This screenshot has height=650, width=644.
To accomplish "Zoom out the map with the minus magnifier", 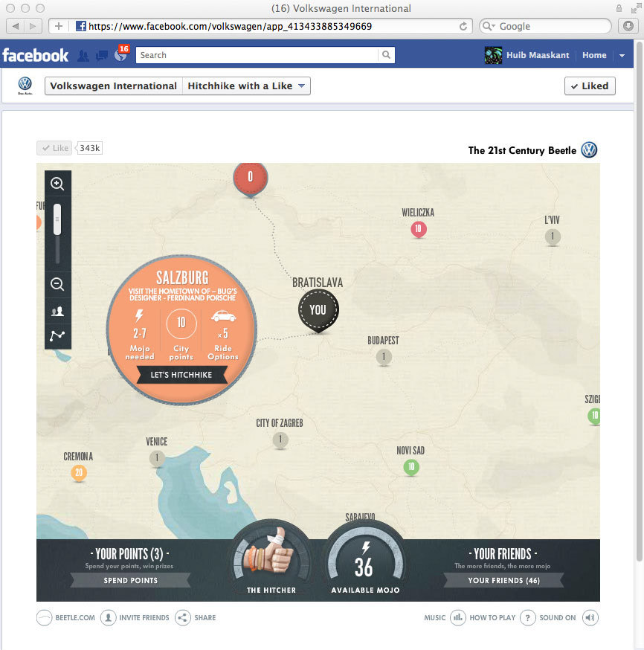I will pyautogui.click(x=57, y=284).
